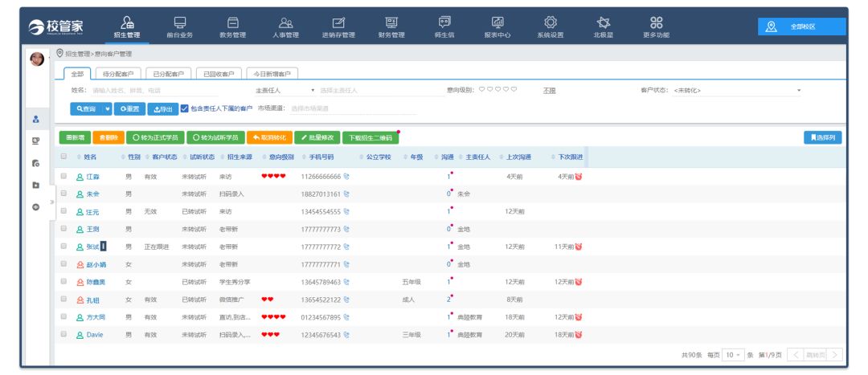Open the 主责任人 dropdown selector
This screenshot has height=375, width=868.
(285, 90)
